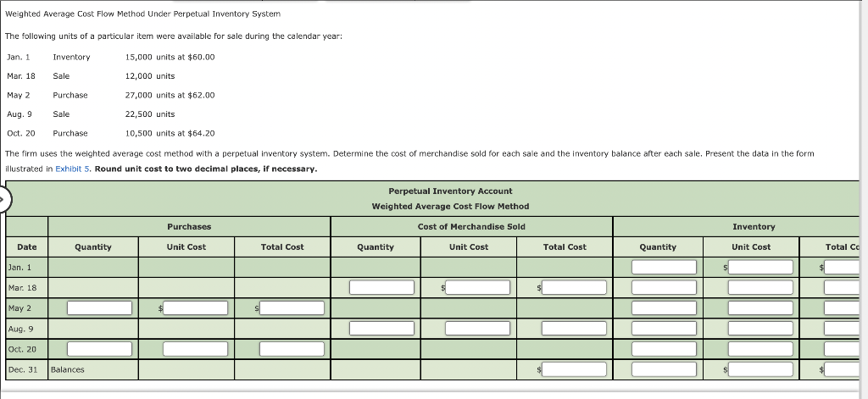
Task: Select Oct. 20 Inventory Unit Cost field
Action: click(760, 349)
